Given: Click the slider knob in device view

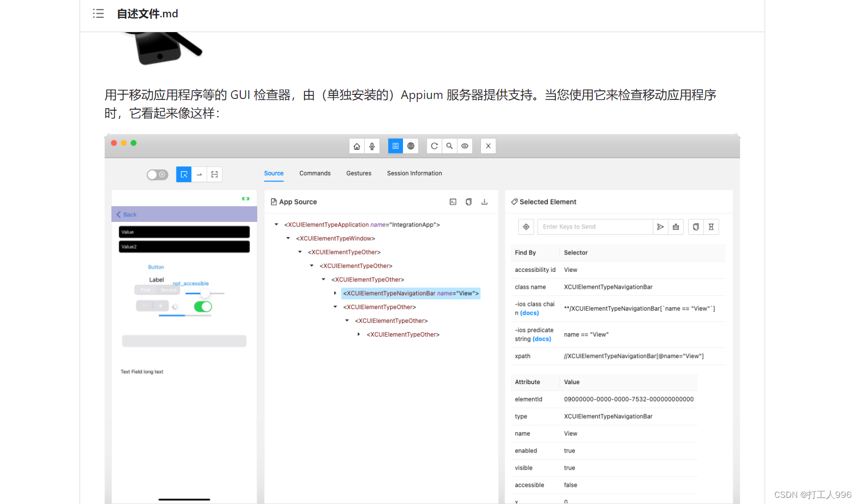Looking at the screenshot, I should pyautogui.click(x=205, y=293).
